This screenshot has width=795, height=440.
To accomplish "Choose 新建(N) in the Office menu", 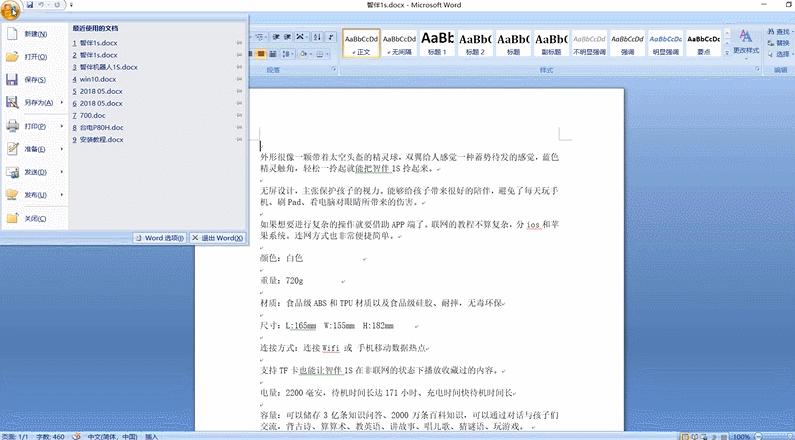I will point(34,34).
